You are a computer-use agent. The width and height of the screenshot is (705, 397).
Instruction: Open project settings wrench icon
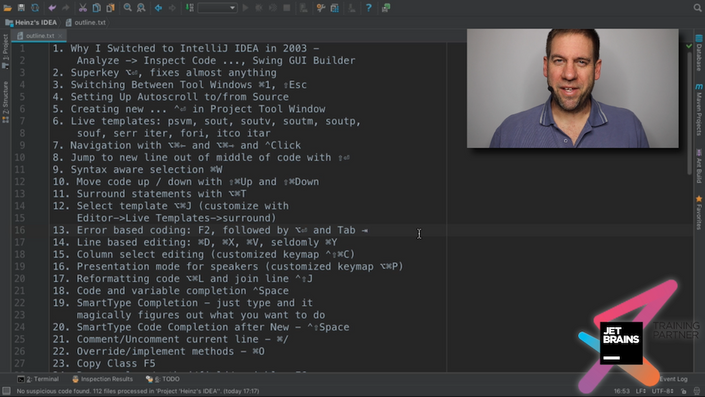pos(321,8)
